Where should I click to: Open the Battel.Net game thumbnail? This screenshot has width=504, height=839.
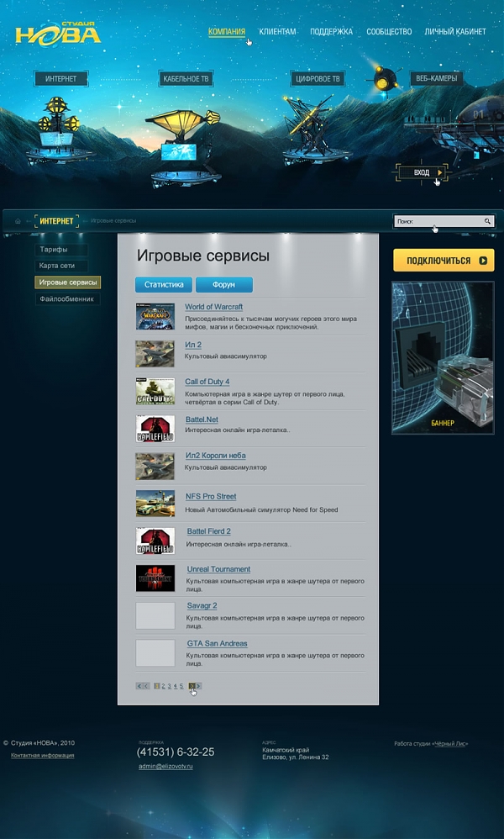(x=155, y=429)
